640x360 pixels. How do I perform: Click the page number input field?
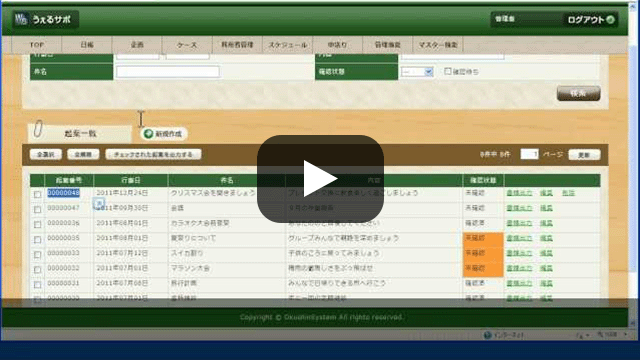tap(530, 154)
